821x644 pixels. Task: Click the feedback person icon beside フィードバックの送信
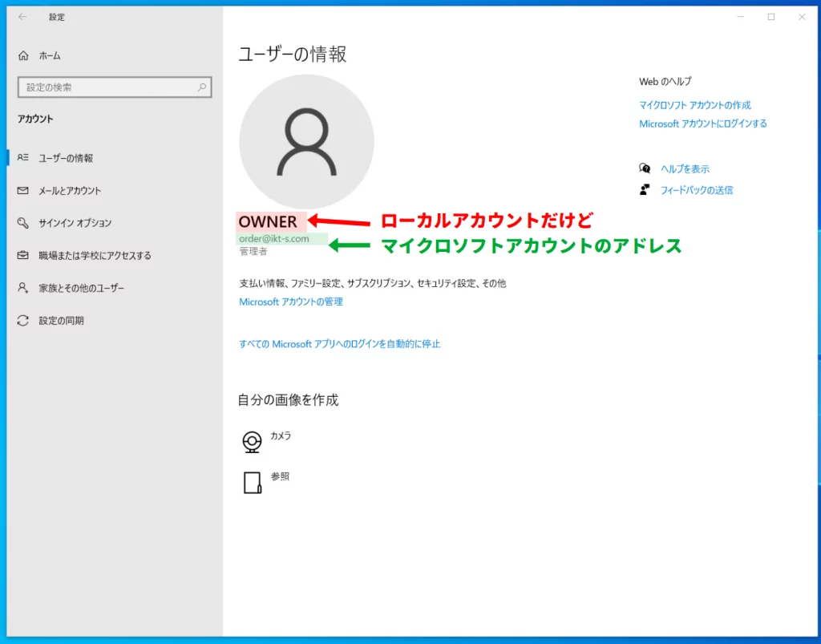pyautogui.click(x=645, y=190)
